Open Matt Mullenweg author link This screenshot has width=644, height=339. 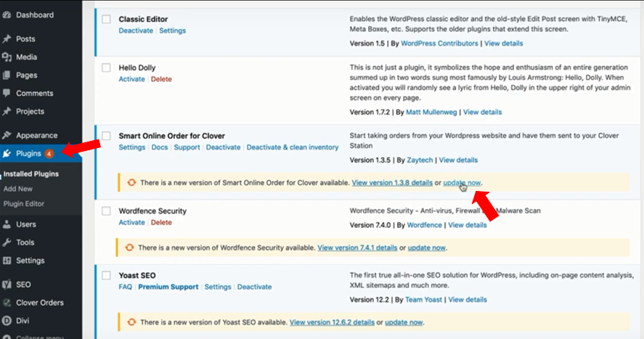click(x=431, y=112)
